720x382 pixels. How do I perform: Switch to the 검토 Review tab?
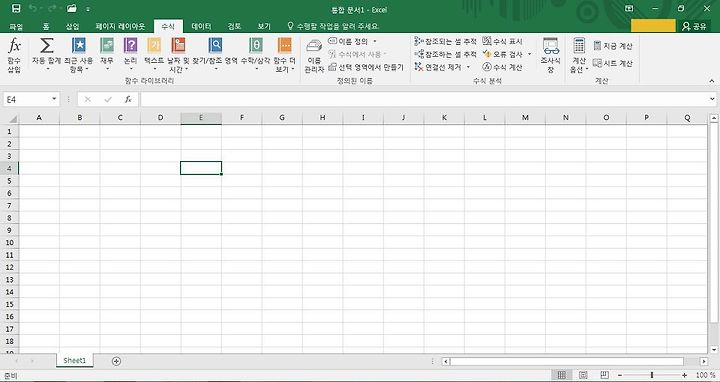[234, 26]
